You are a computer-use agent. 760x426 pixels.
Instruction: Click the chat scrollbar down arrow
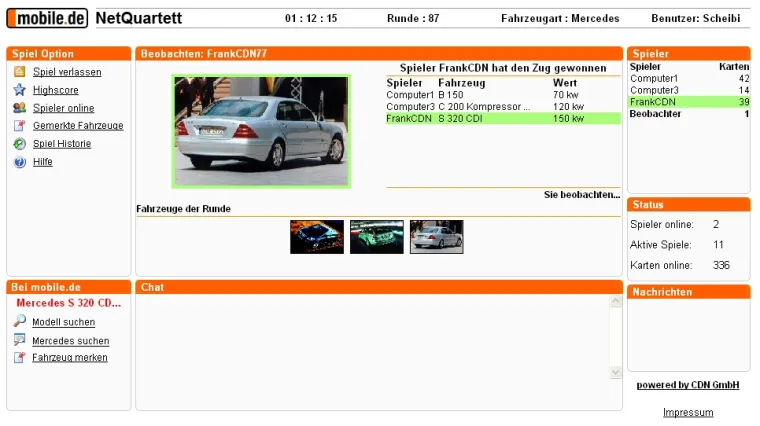coord(616,372)
